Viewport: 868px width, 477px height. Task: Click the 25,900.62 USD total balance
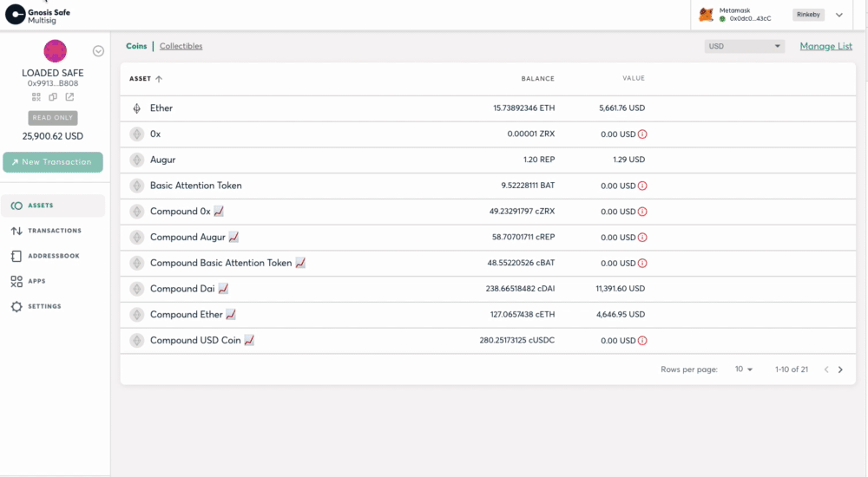click(53, 136)
